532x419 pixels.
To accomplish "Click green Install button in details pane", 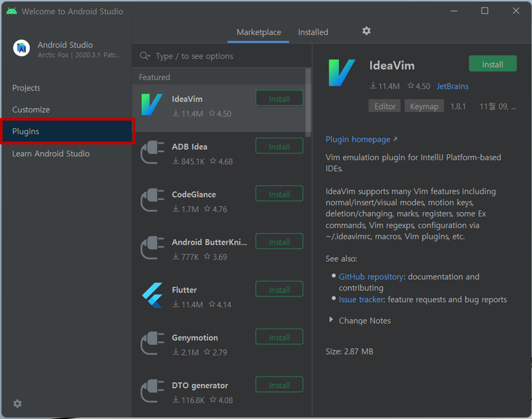I will pos(493,64).
